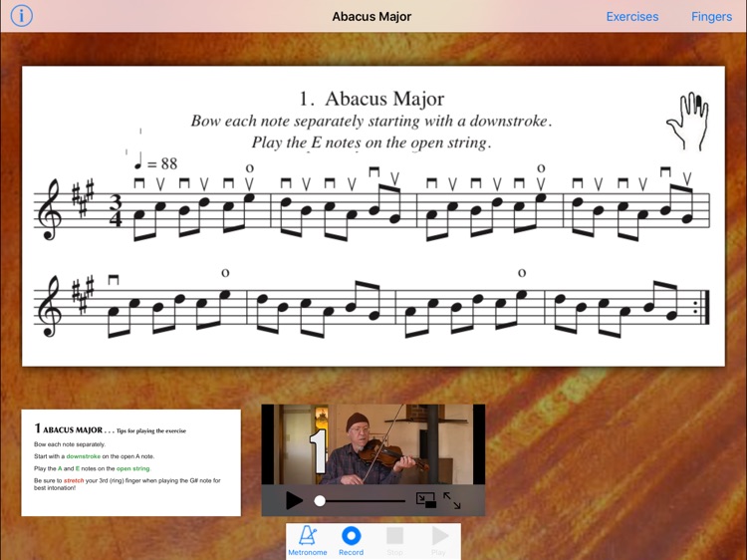Tap the hand finger diagram icon
Viewport: 747px width, 560px height.
(687, 122)
